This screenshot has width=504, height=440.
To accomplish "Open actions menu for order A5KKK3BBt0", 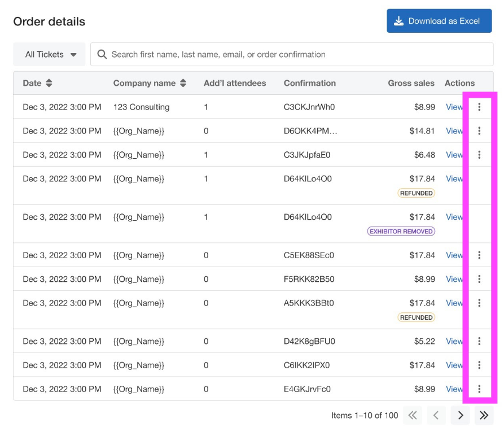I will (479, 303).
